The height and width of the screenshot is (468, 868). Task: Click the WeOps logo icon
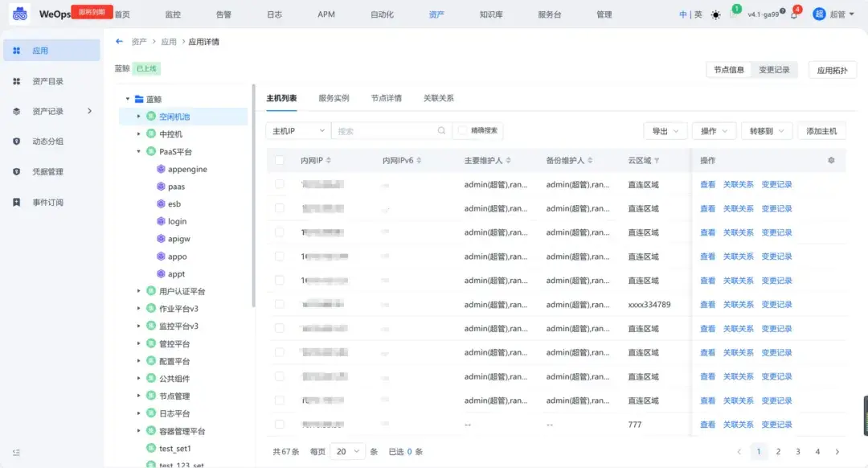click(20, 14)
